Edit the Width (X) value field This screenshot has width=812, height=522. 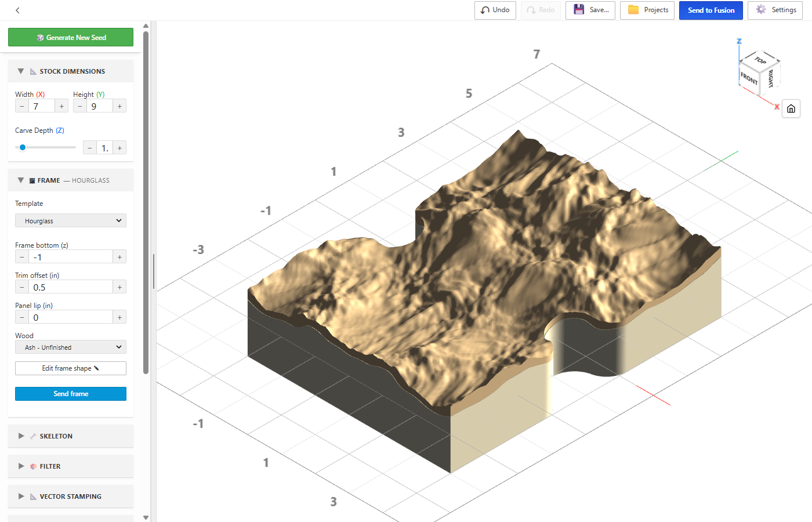42,106
